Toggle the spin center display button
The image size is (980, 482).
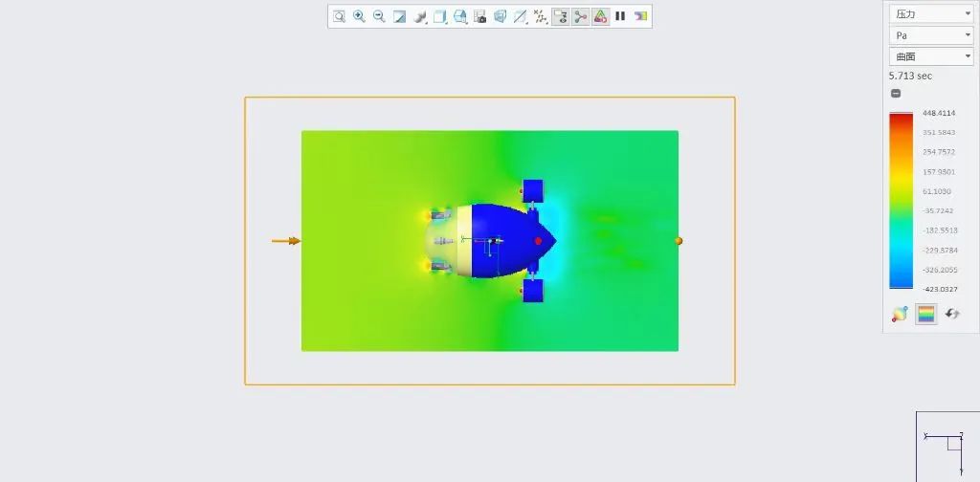[x=581, y=16]
